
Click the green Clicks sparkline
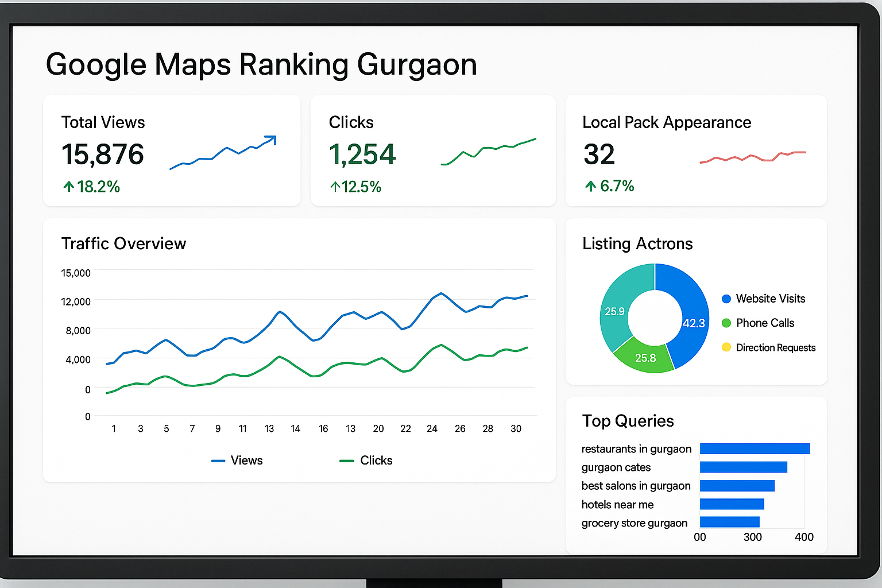(x=488, y=152)
